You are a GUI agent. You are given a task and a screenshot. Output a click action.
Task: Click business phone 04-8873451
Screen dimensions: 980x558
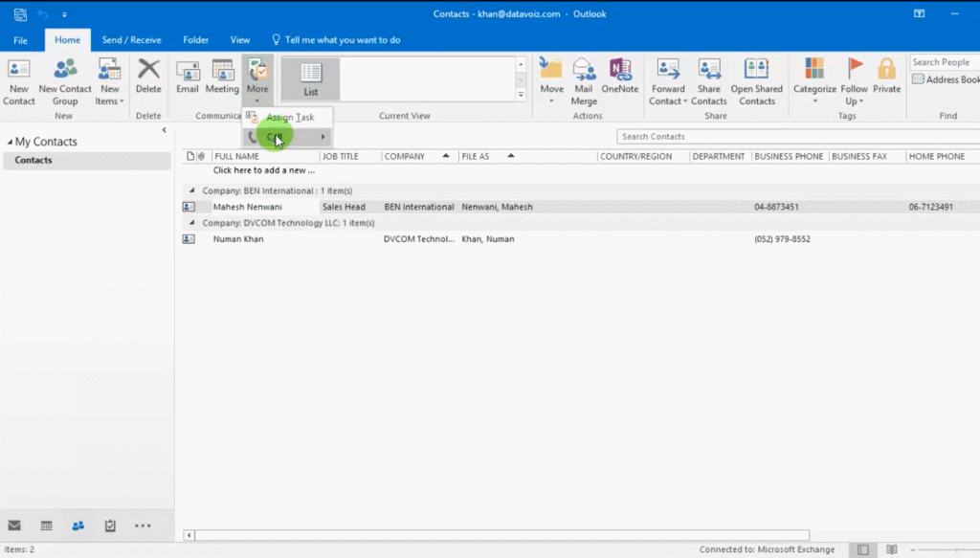pos(776,207)
